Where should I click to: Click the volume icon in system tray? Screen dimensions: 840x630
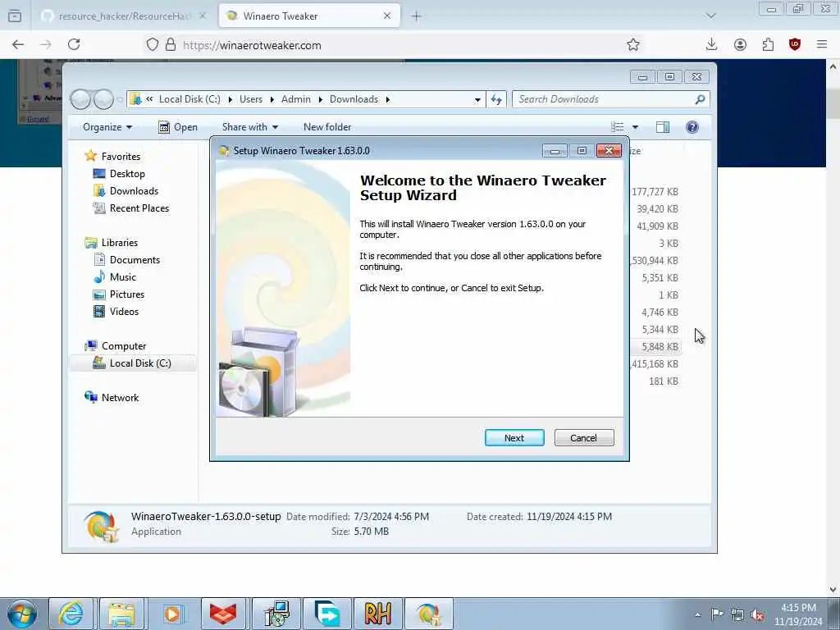click(x=757, y=614)
